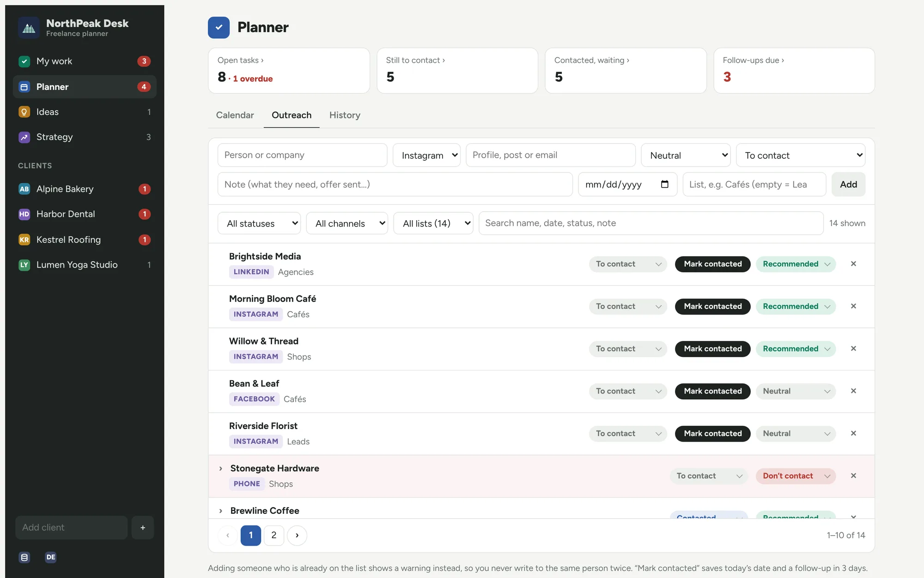Remove Morning Bloom Café with its X icon

point(853,306)
